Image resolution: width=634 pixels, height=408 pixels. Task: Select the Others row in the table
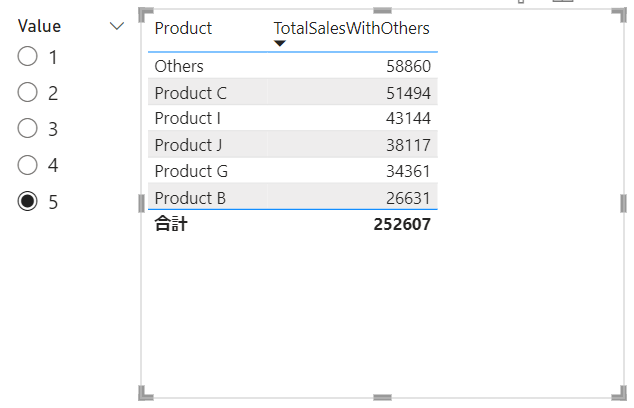pyautogui.click(x=179, y=66)
